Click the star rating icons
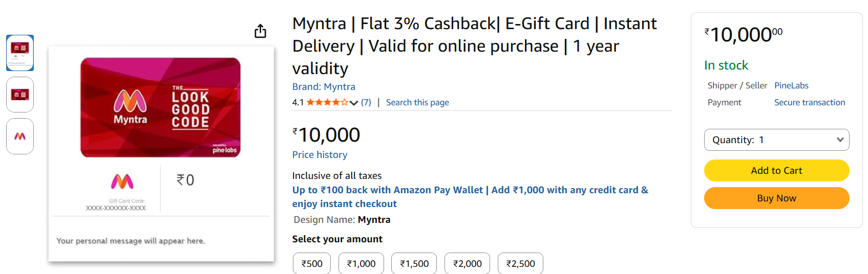 click(x=327, y=102)
